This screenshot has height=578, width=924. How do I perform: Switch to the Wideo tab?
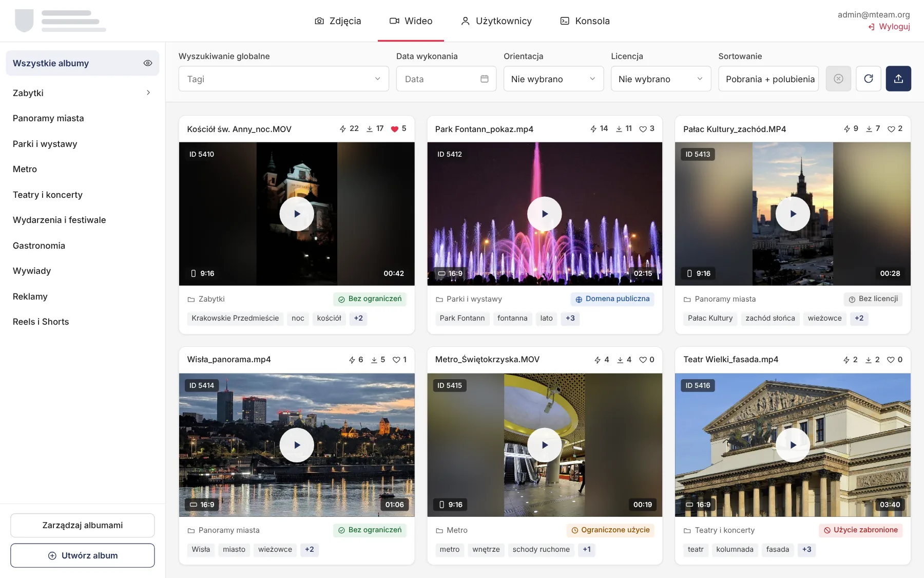tap(411, 21)
